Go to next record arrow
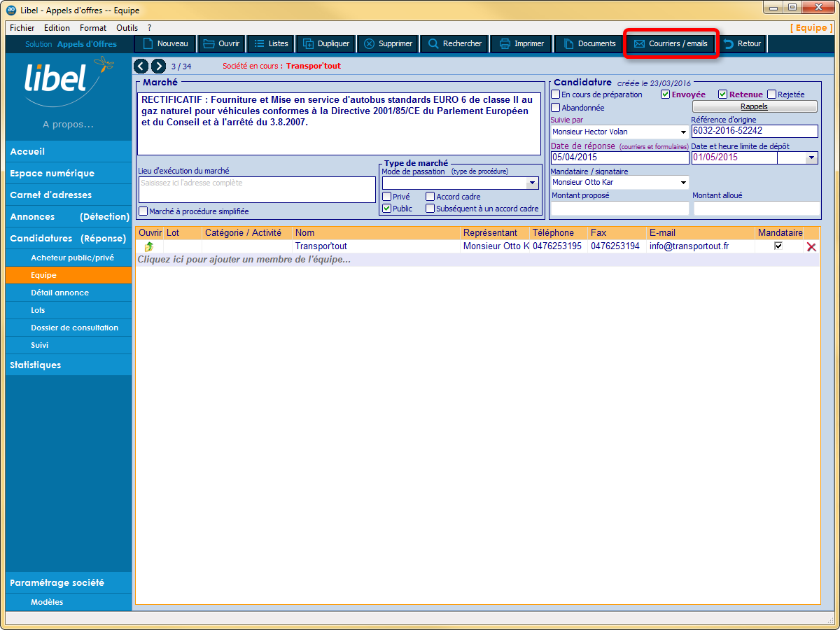This screenshot has width=840, height=630. 159,66
